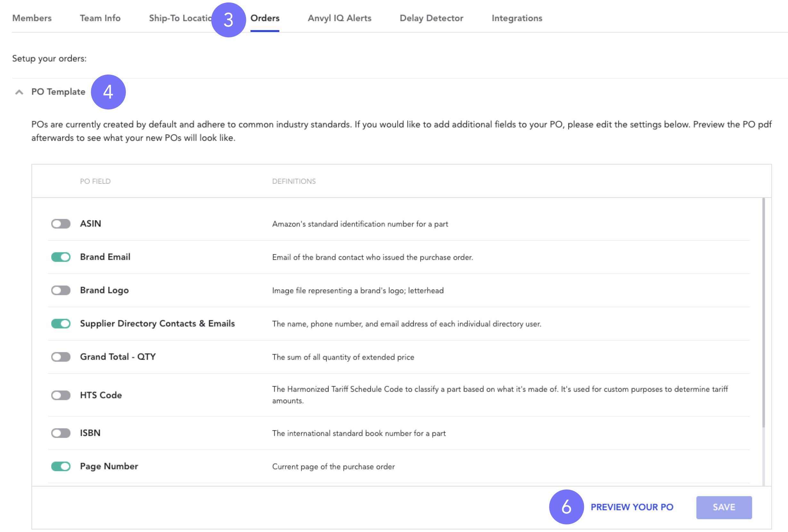This screenshot has height=532, width=788.
Task: Enable the ISBN field toggle
Action: (x=61, y=433)
